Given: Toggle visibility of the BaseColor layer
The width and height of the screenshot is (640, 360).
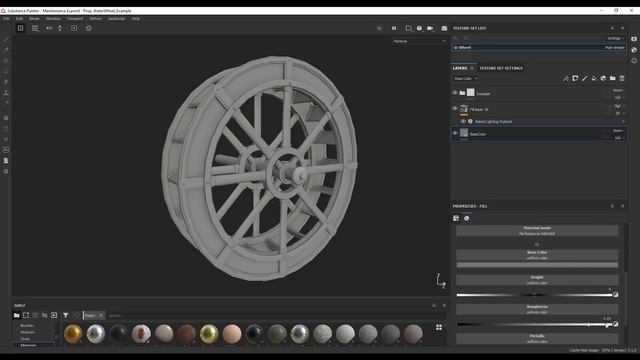Looking at the screenshot, I should point(455,133).
